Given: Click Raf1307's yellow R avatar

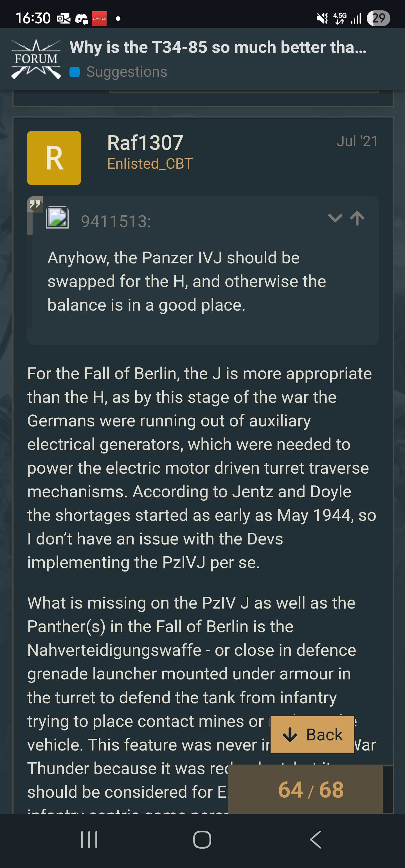Looking at the screenshot, I should click(x=54, y=158).
